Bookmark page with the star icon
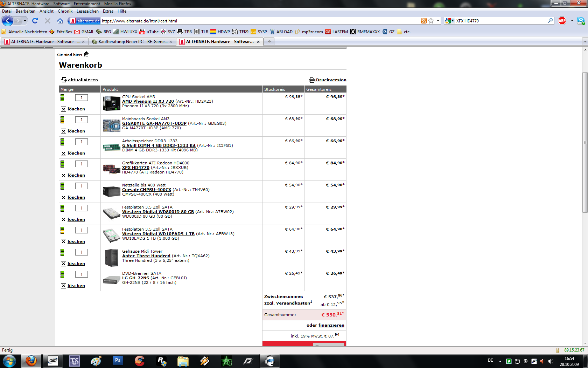This screenshot has height=368, width=588. pyautogui.click(x=431, y=21)
